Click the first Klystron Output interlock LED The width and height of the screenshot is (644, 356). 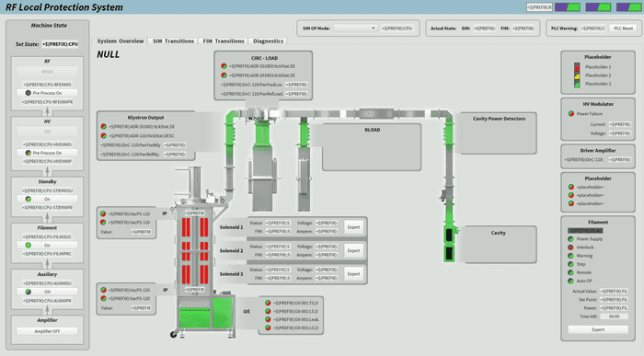[103, 127]
